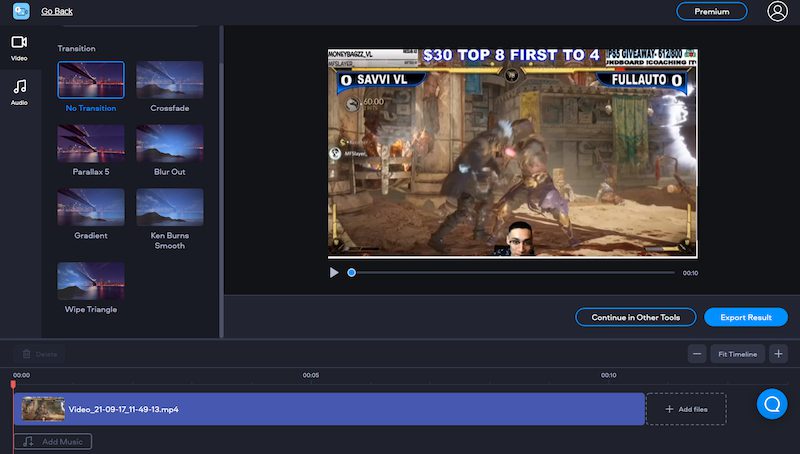The height and width of the screenshot is (454, 800).
Task: Zoom in the timeline with plus
Action: tap(778, 354)
